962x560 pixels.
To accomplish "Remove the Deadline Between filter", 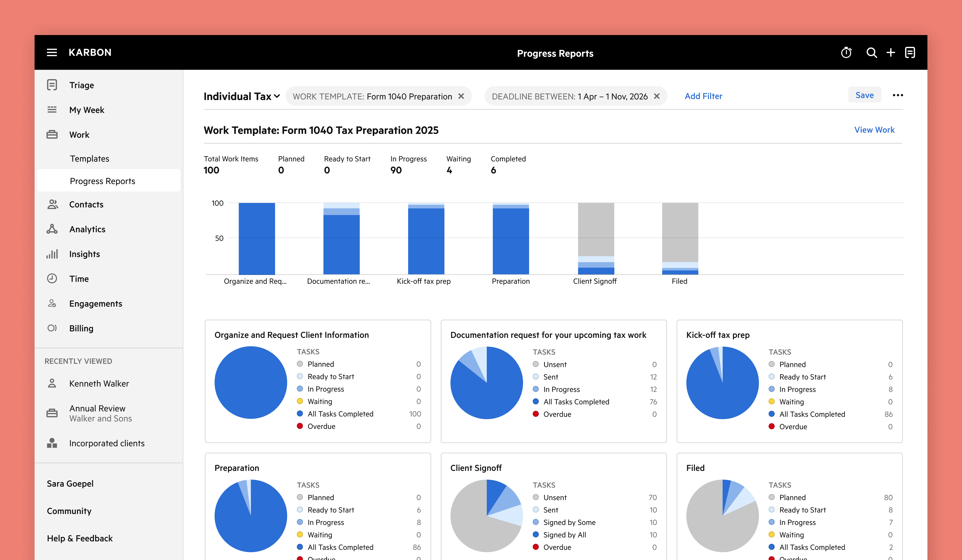I will pyautogui.click(x=657, y=96).
